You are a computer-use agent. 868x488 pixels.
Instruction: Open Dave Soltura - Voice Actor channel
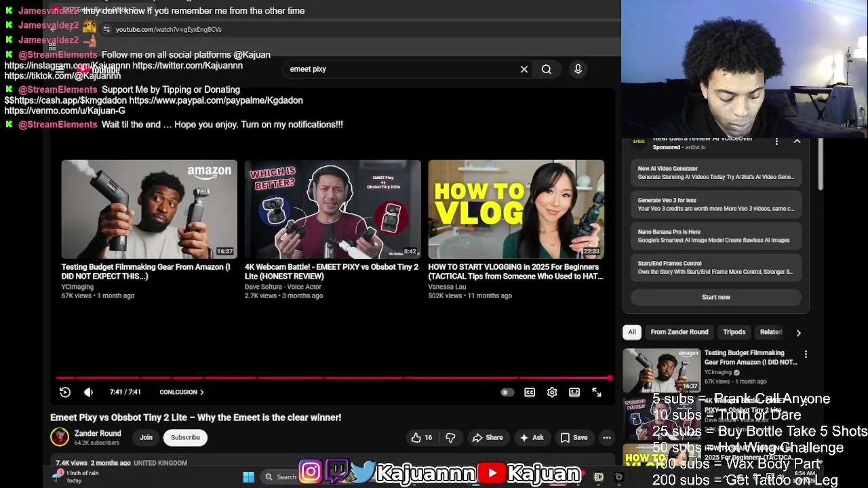pos(283,287)
